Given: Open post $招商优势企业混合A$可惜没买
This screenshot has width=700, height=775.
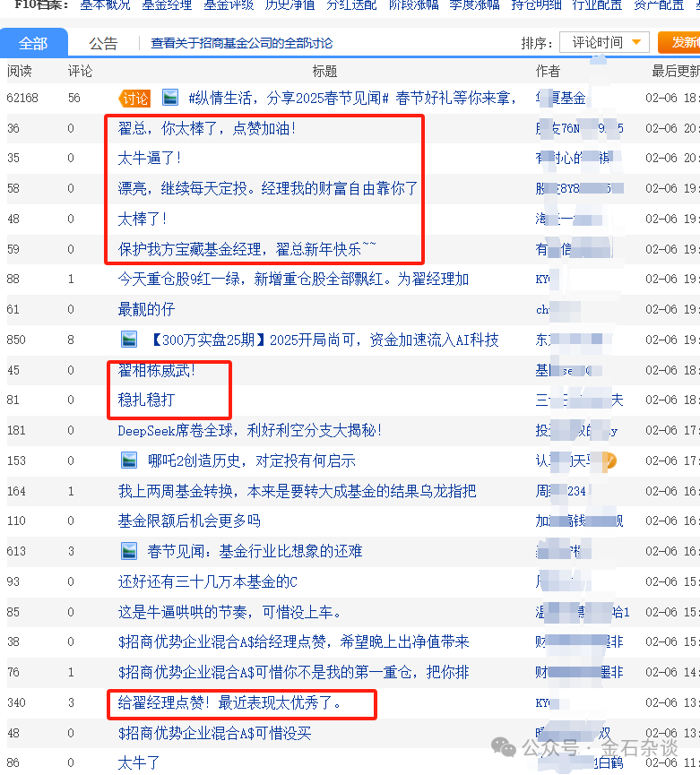Looking at the screenshot, I should (214, 733).
